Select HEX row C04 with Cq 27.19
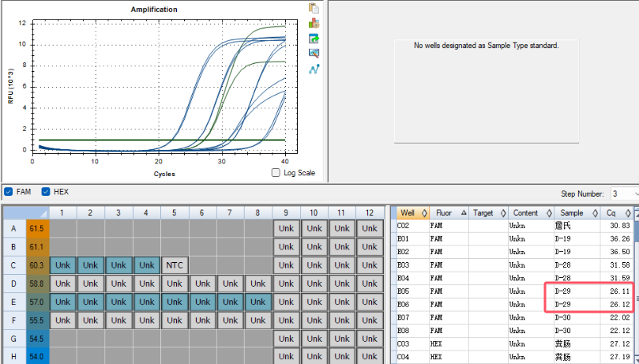This screenshot has height=364, width=639. point(515,357)
